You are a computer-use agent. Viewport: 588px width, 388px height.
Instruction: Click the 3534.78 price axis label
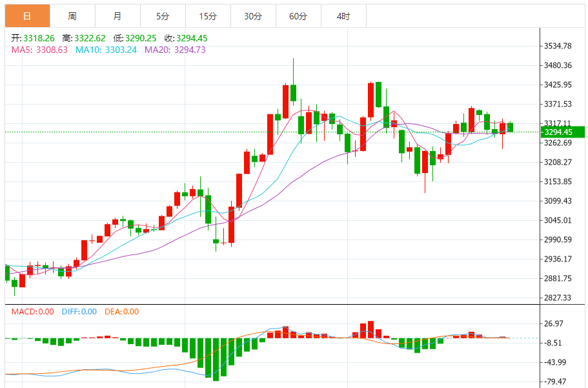click(x=558, y=46)
